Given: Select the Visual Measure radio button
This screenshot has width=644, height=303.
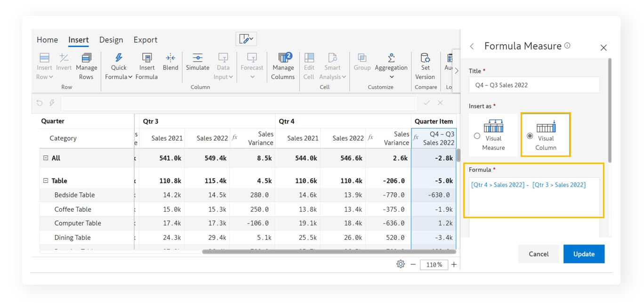Looking at the screenshot, I should tap(477, 136).
